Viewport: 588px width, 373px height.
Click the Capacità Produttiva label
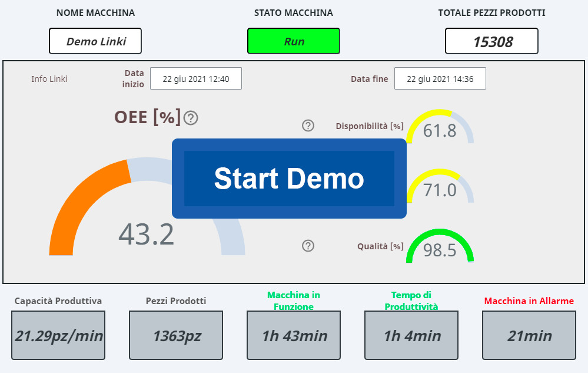[58, 301]
